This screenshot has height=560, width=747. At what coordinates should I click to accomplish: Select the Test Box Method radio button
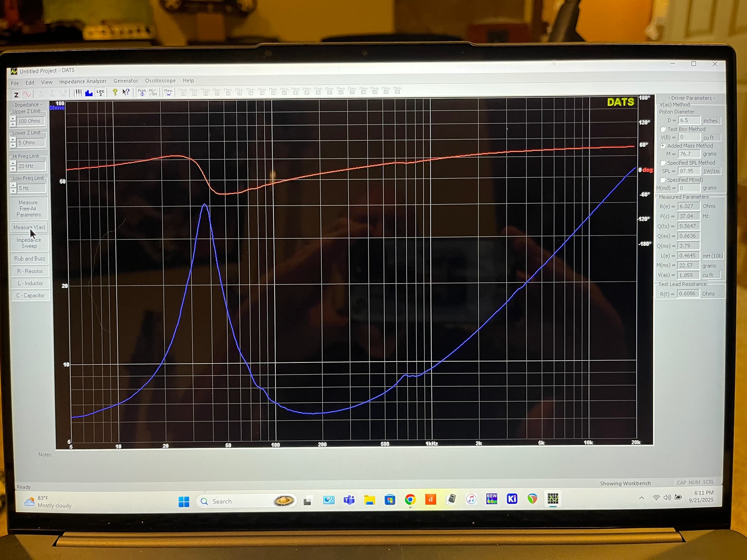coord(663,129)
